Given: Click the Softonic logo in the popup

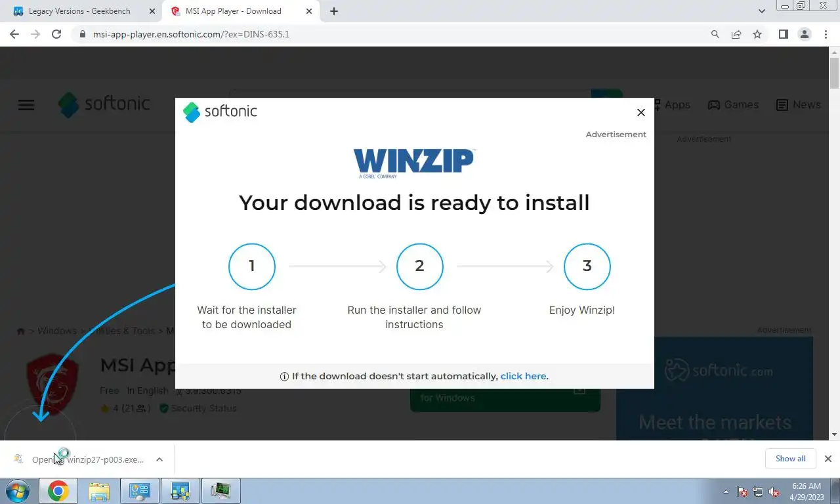Looking at the screenshot, I should (x=220, y=112).
